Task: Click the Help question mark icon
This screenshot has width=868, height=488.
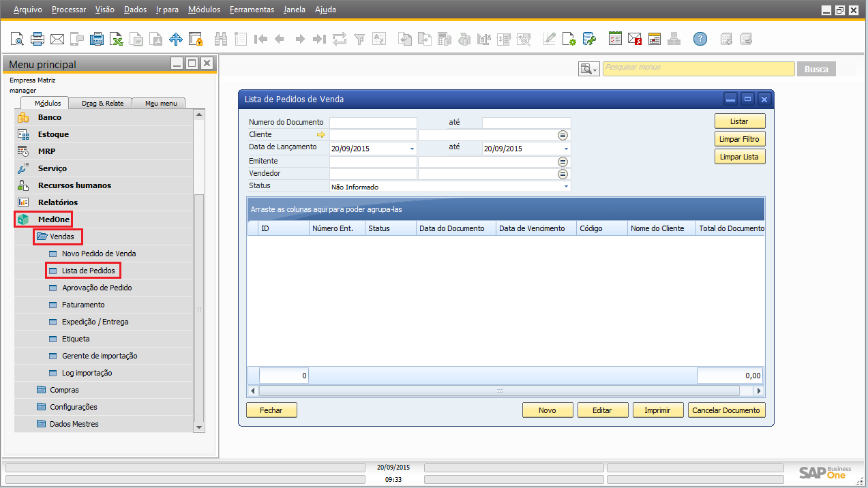Action: pyautogui.click(x=700, y=39)
